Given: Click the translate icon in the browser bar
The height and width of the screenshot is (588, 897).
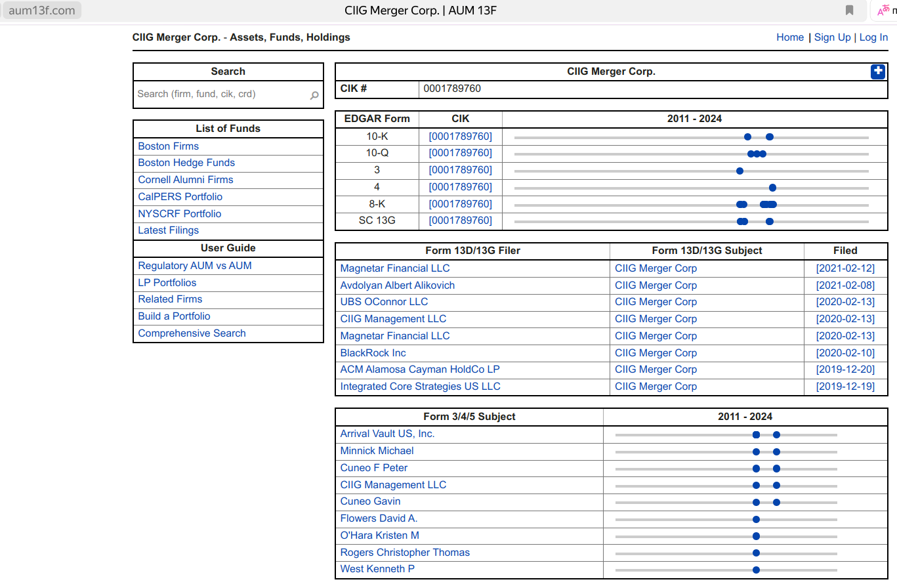Looking at the screenshot, I should click(x=883, y=10).
